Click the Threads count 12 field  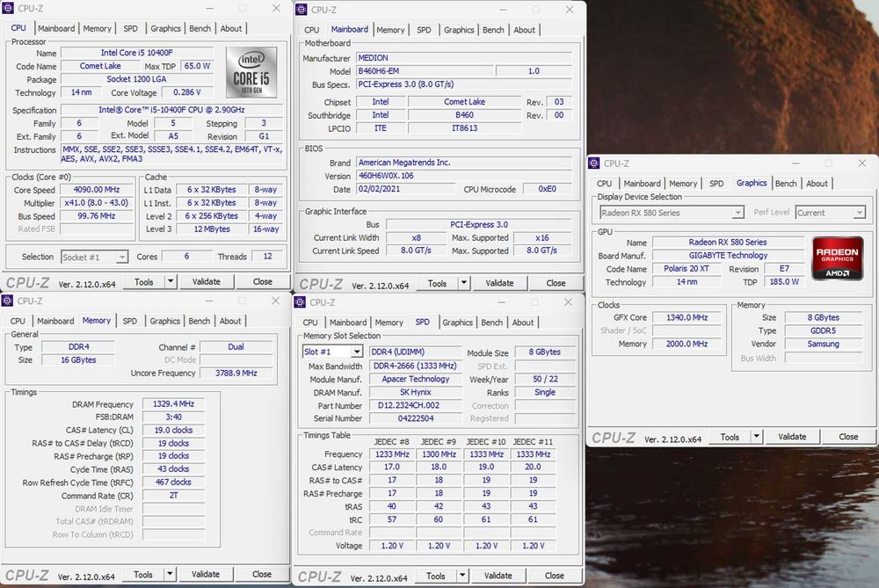coord(267,256)
